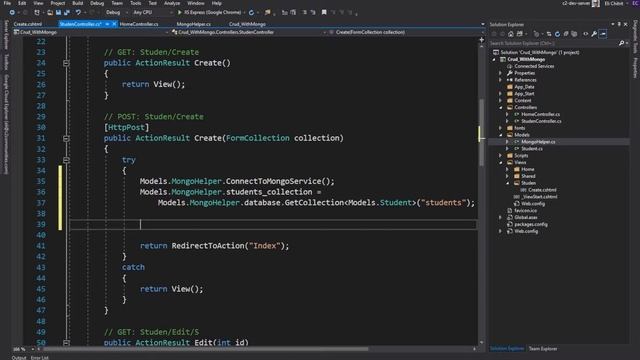Viewport: 640px width, 360px height.
Task: Select Student.cs in Solution Explorer
Action: (532, 149)
